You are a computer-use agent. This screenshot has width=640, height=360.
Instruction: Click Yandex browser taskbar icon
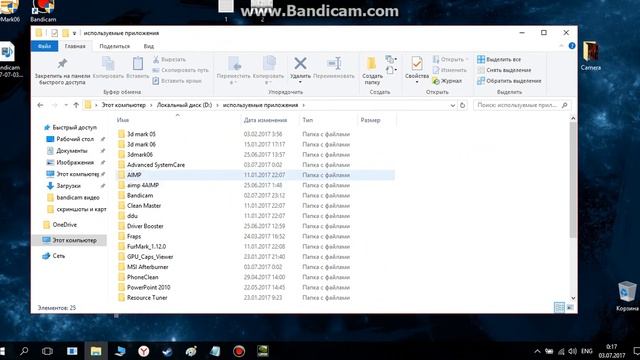point(143,351)
